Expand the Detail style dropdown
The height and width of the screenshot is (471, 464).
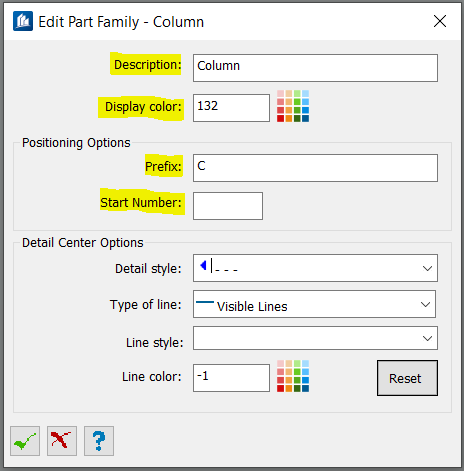click(315, 268)
